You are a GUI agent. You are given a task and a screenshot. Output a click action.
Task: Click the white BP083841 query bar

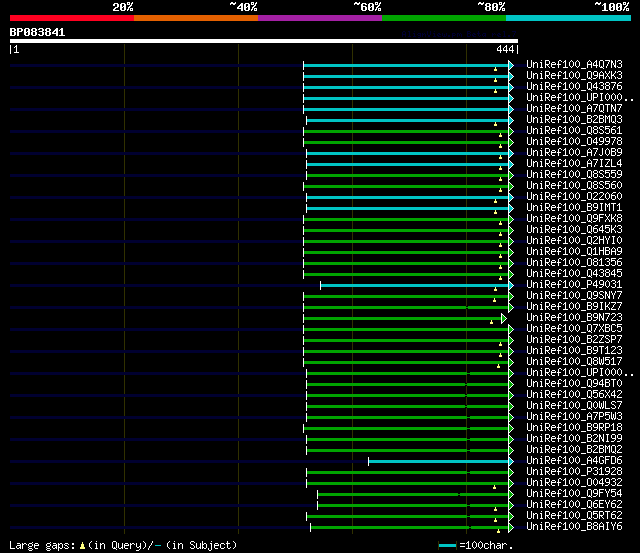click(263, 41)
